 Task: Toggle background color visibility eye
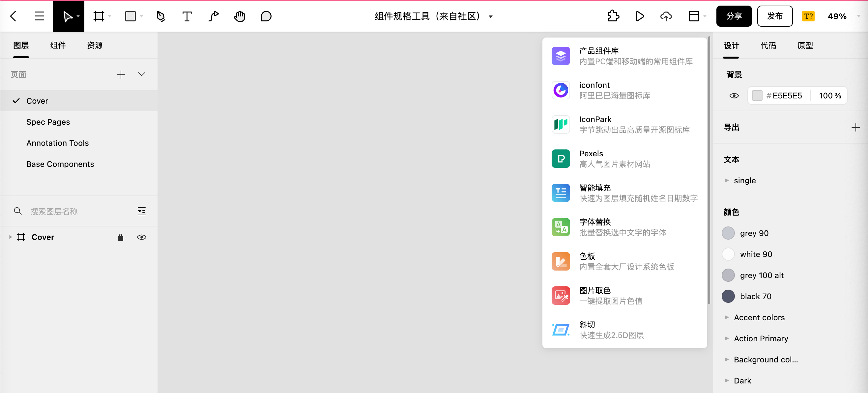(734, 95)
